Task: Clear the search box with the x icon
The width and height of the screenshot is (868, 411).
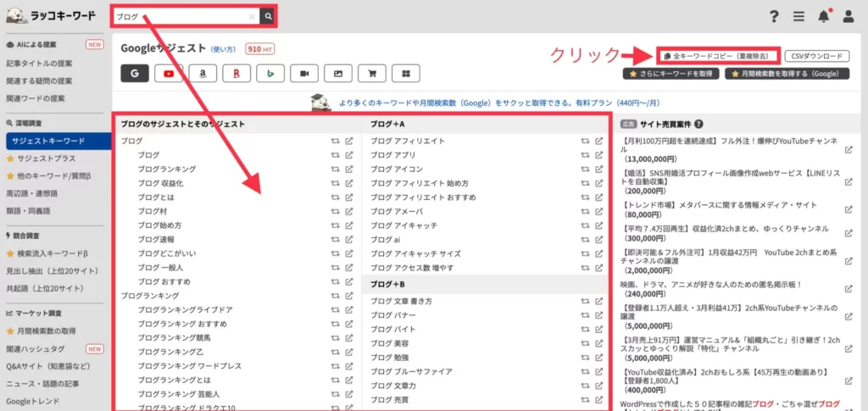Action: [x=252, y=17]
